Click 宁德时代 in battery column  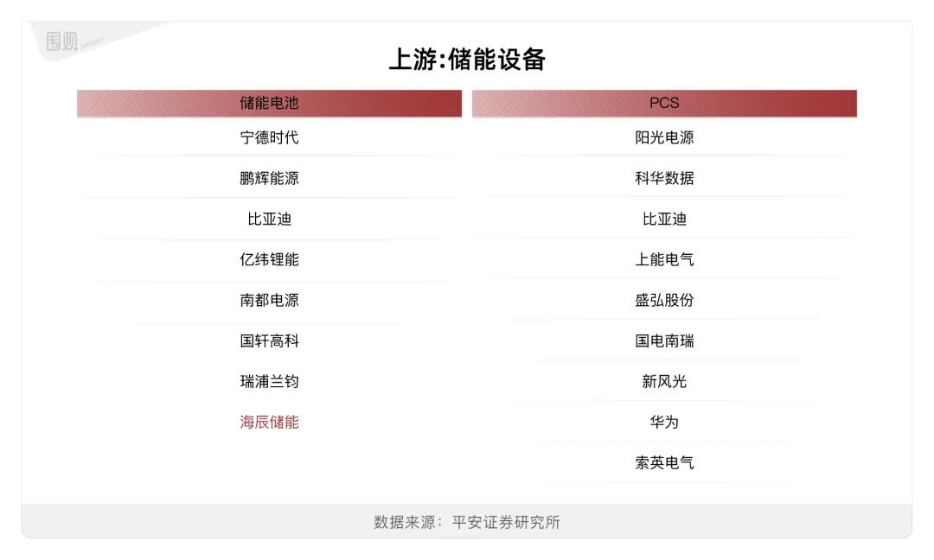[269, 137]
